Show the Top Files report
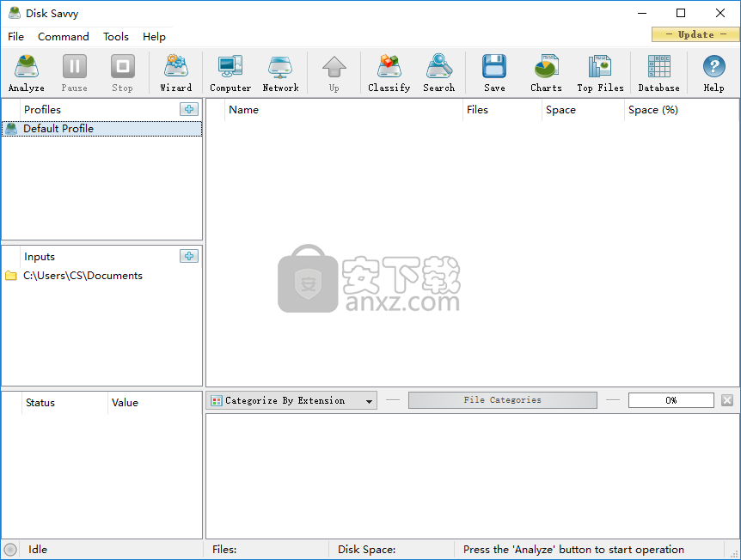 click(x=600, y=73)
